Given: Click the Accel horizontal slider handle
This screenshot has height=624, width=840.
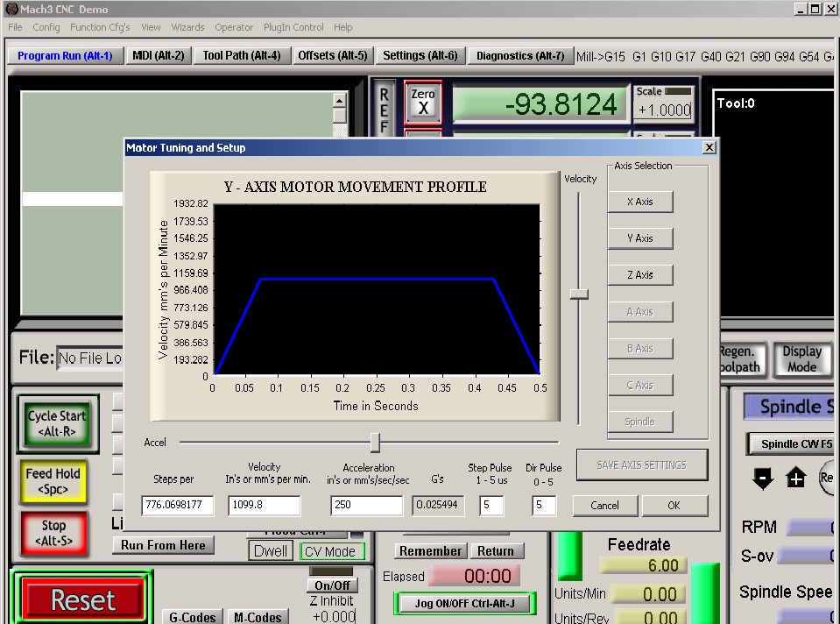Looking at the screenshot, I should tap(375, 443).
